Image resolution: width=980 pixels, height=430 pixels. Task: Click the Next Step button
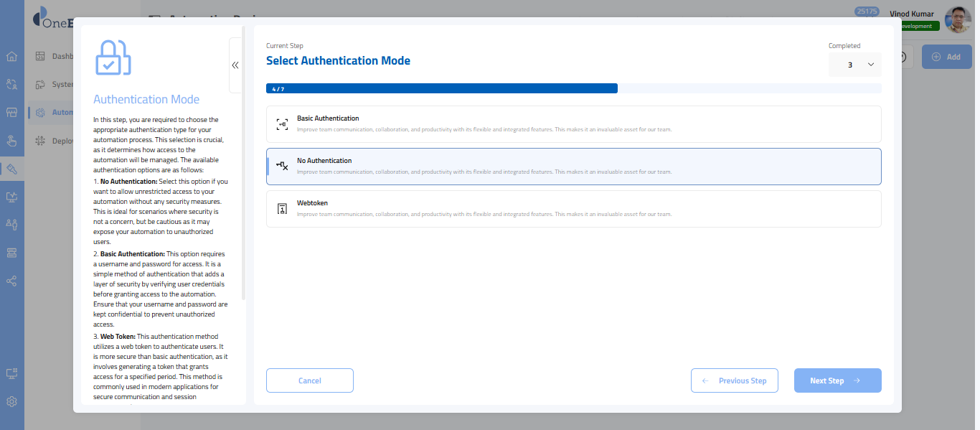(837, 380)
